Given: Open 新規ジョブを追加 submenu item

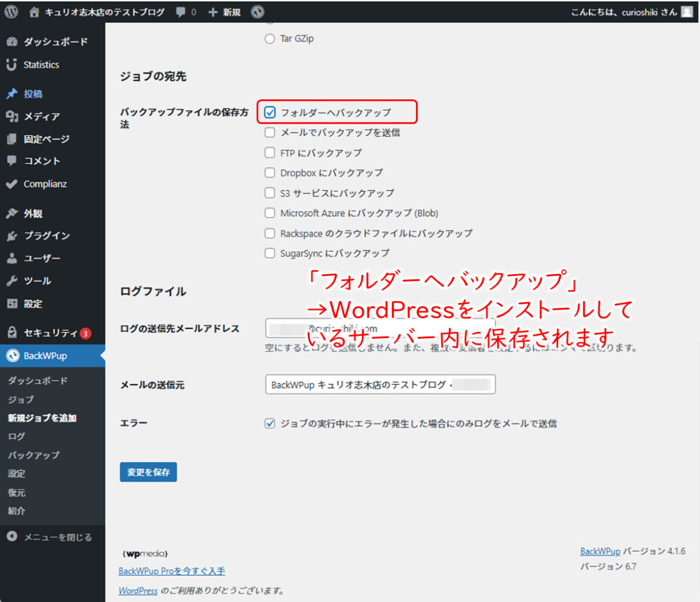Looking at the screenshot, I should pos(42,418).
